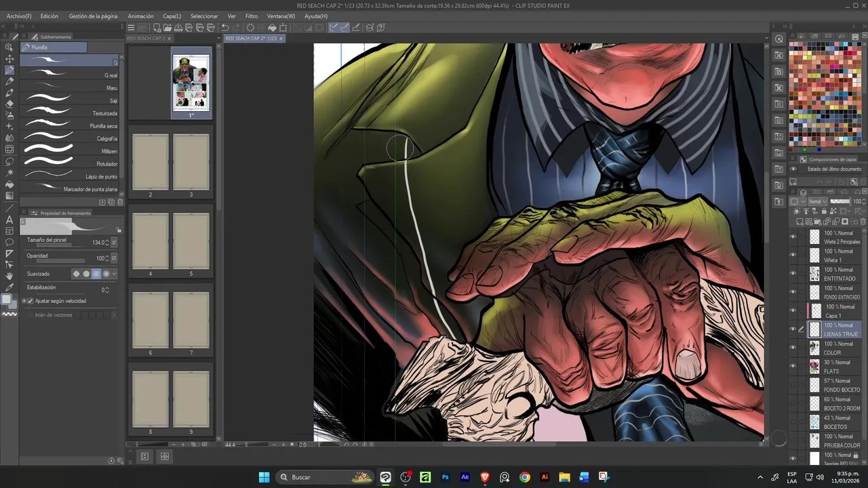The image size is (868, 488).
Task: Delete sub tool with trash icon
Action: click(x=121, y=202)
